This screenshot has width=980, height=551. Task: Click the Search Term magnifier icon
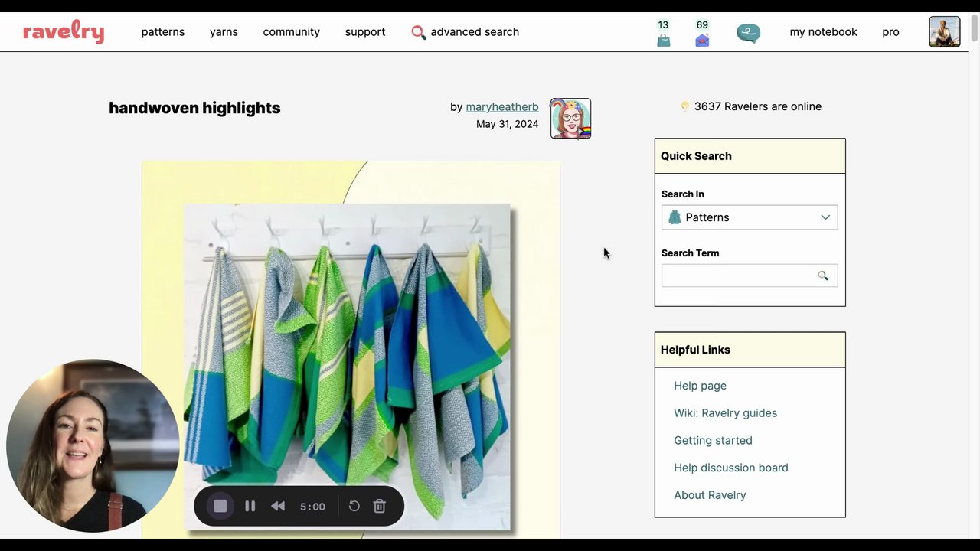(x=823, y=275)
